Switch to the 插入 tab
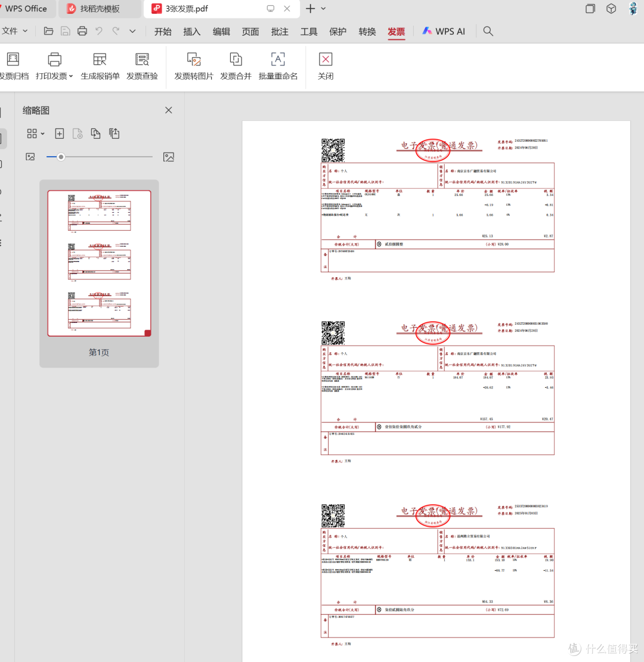This screenshot has height=662, width=644. [192, 32]
